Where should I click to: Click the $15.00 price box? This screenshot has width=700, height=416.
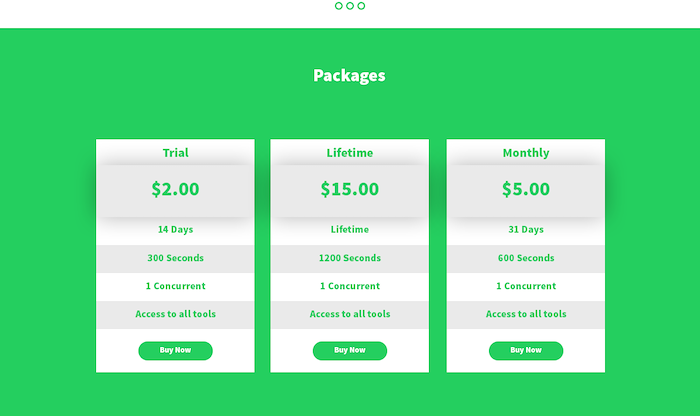350,189
